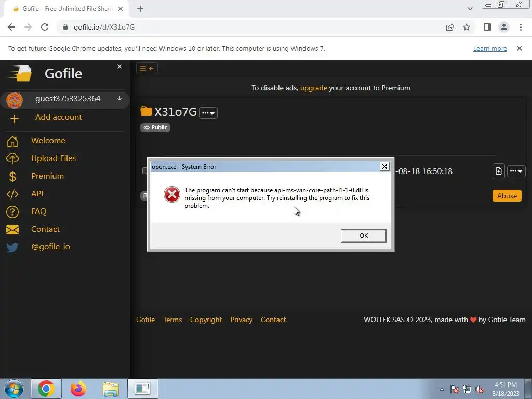The height and width of the screenshot is (399, 532).
Task: Open X31o7G folder options dropdown
Action: point(208,113)
